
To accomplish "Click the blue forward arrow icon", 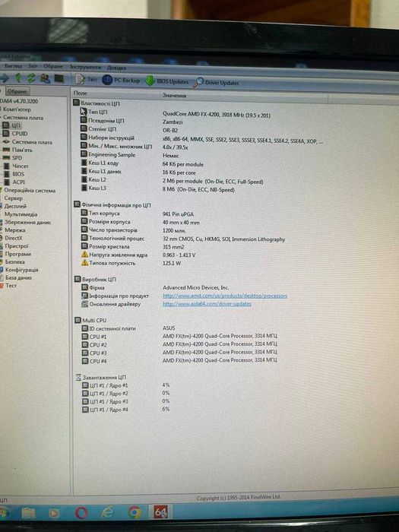I will pos(5,78).
